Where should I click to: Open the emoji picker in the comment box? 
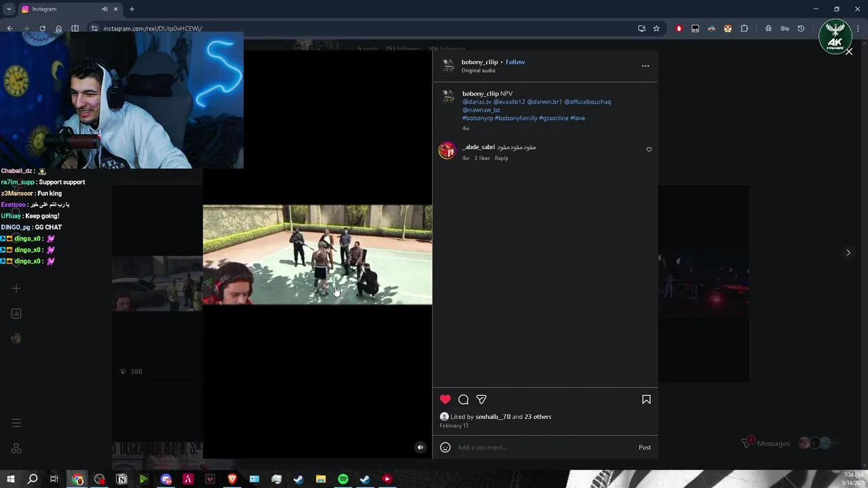(x=445, y=447)
